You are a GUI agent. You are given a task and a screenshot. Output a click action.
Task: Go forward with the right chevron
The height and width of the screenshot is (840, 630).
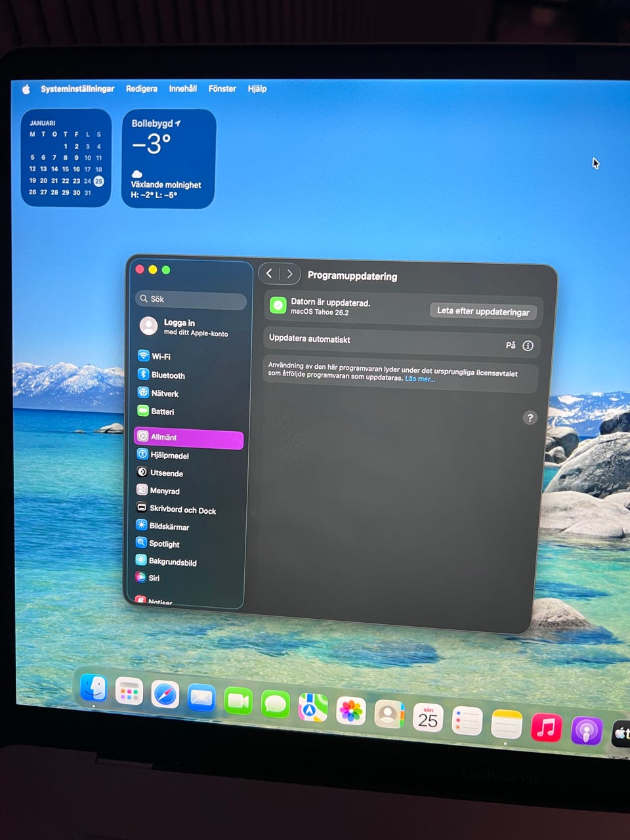click(x=289, y=274)
